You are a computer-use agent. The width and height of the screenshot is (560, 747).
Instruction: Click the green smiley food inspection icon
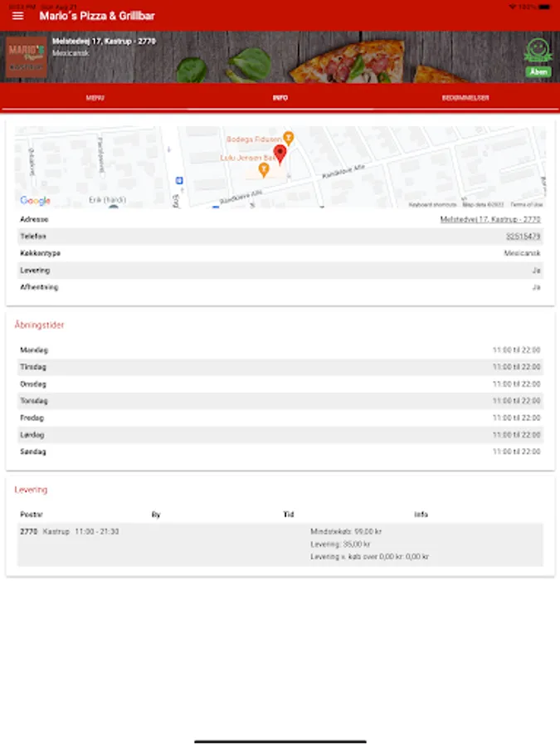[538, 50]
